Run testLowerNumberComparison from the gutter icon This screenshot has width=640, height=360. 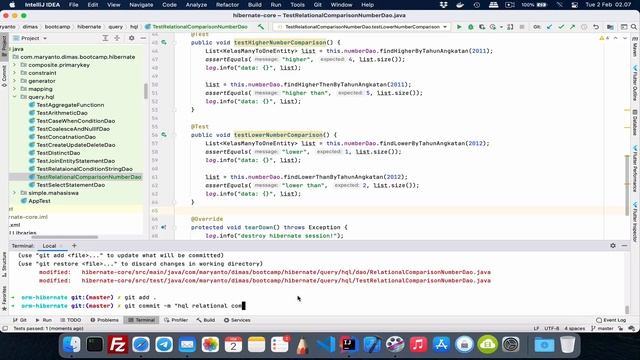click(164, 135)
